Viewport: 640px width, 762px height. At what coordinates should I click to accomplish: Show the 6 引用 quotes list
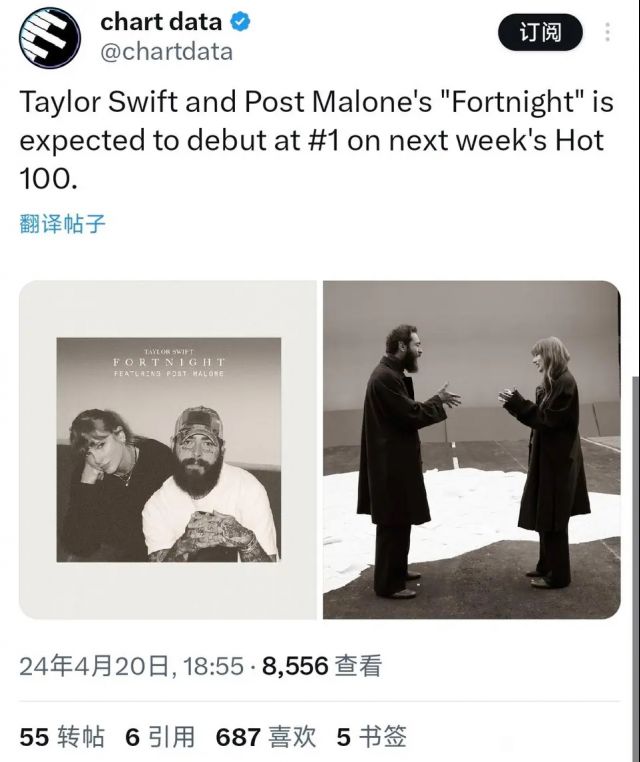(x=160, y=737)
